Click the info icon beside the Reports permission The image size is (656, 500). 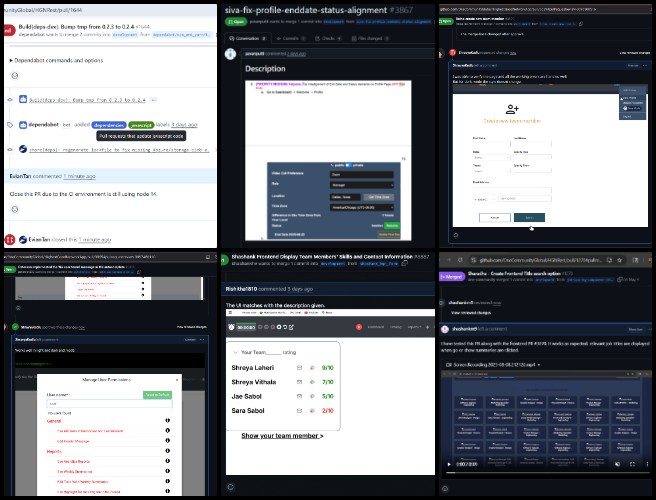coord(167,451)
